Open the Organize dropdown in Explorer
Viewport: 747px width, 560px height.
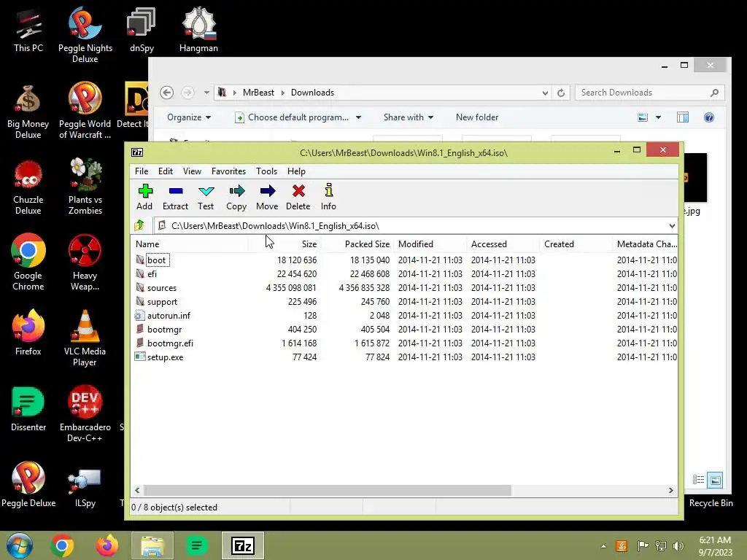(189, 117)
